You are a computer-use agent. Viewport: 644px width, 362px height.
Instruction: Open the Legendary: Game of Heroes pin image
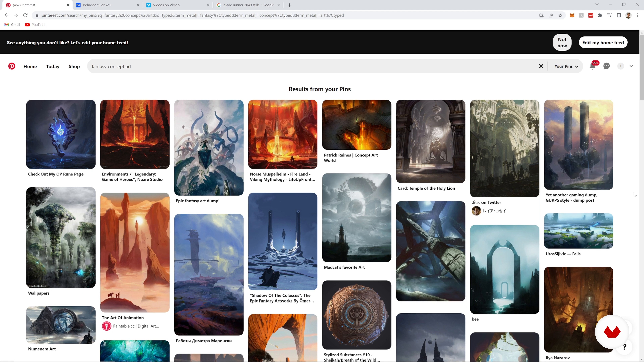click(x=135, y=134)
